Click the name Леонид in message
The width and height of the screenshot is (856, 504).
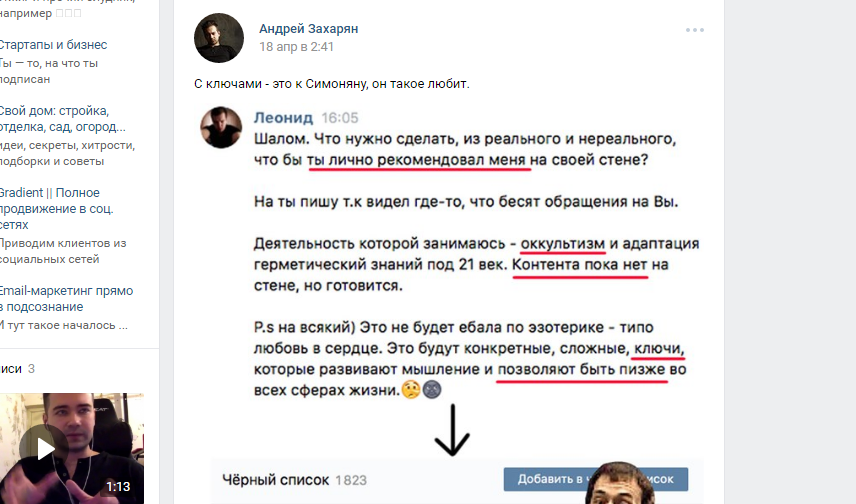pyautogui.click(x=283, y=118)
